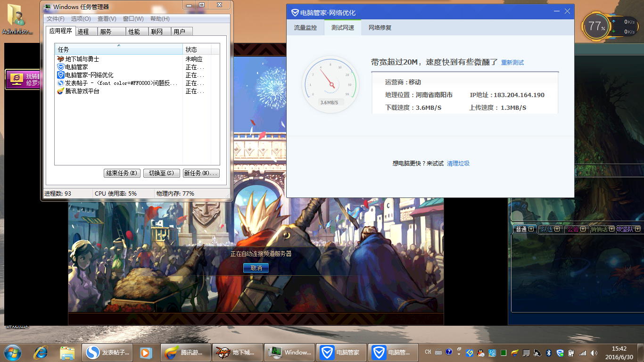
Task: Expand the plus button on 普通 chat tab
Action: click(x=531, y=229)
